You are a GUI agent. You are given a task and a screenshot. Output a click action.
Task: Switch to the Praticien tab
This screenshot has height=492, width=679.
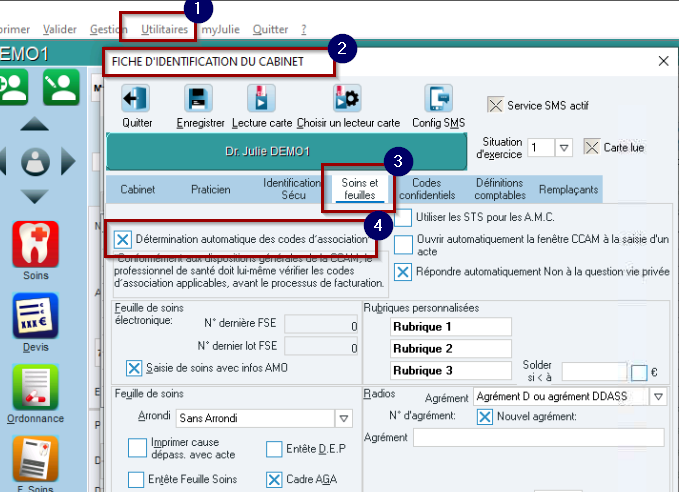[x=210, y=189]
